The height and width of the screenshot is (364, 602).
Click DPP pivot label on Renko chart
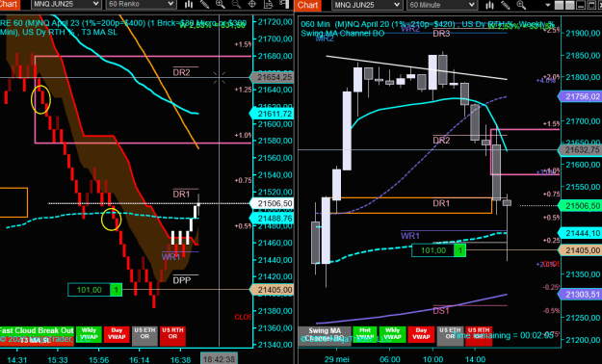click(x=182, y=280)
